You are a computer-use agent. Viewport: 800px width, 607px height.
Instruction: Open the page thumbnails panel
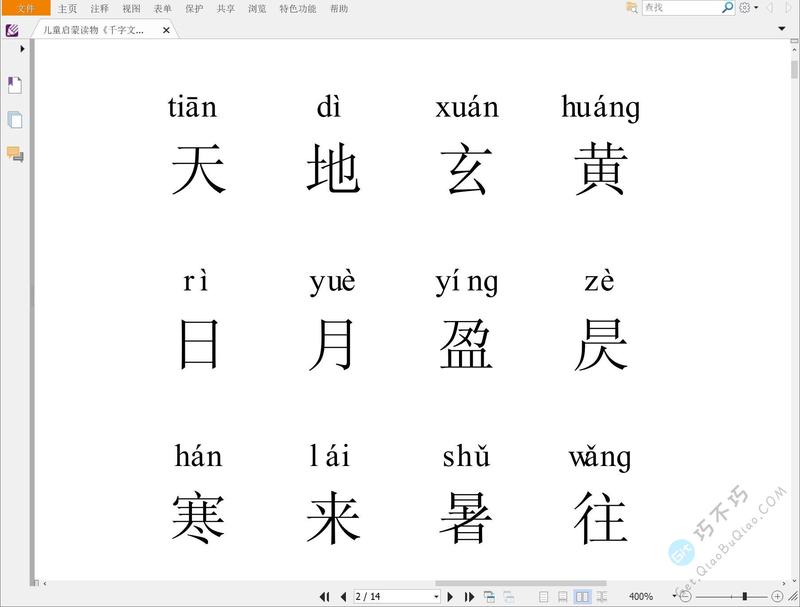coord(13,120)
